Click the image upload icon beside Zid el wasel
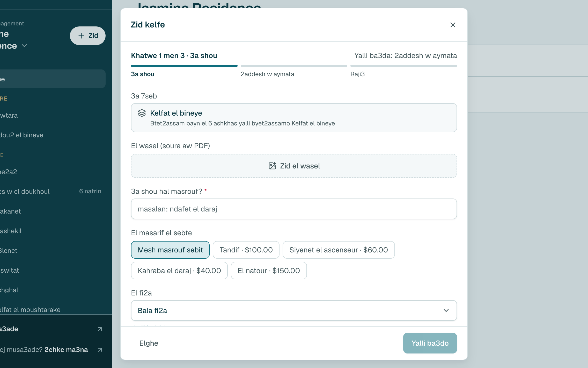The width and height of the screenshot is (588, 368). (272, 166)
